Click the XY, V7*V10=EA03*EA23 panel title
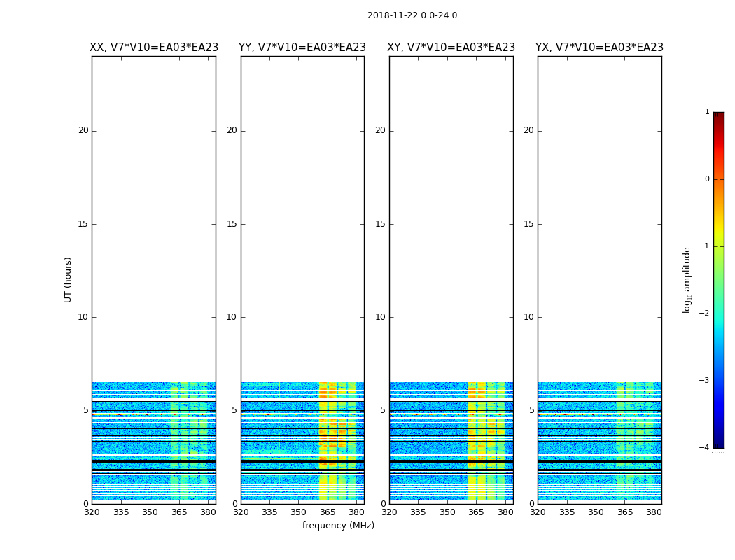The image size is (735, 560). click(x=451, y=48)
